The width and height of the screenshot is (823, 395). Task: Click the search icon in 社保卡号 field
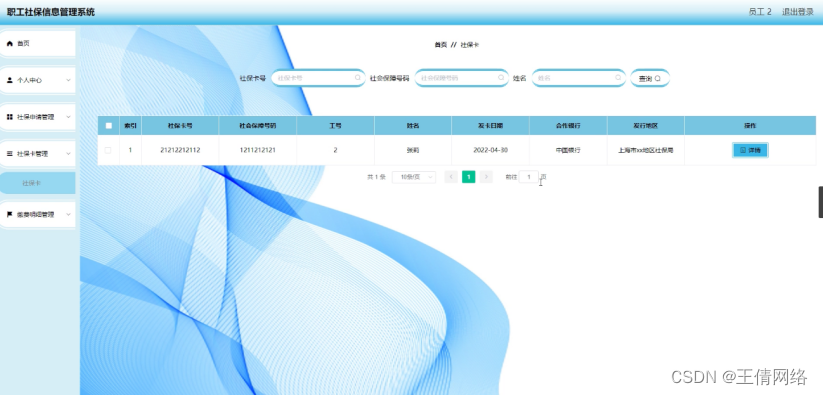pyautogui.click(x=357, y=78)
